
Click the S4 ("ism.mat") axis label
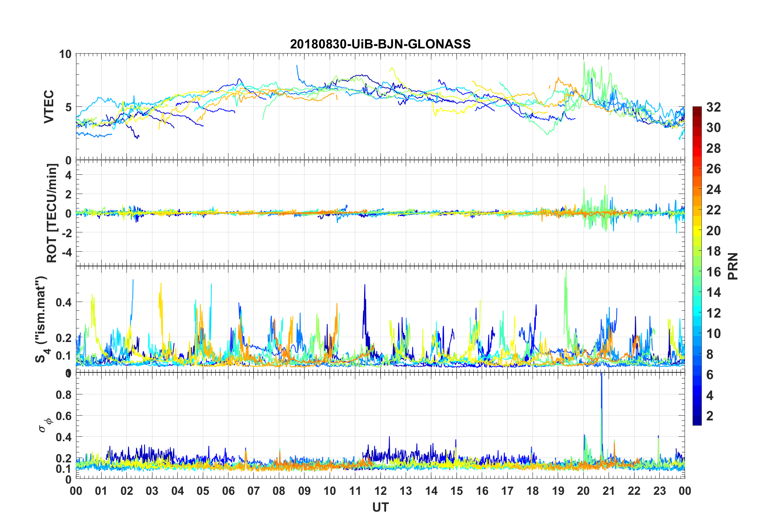pos(41,319)
